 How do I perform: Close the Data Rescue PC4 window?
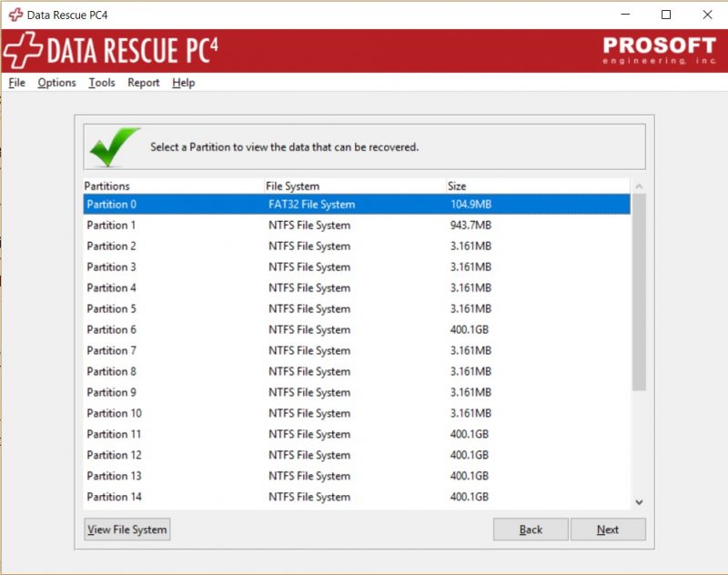[x=707, y=15]
